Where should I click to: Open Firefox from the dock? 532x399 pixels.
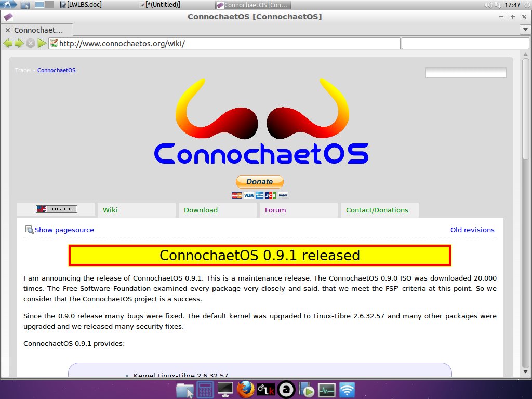(x=245, y=389)
